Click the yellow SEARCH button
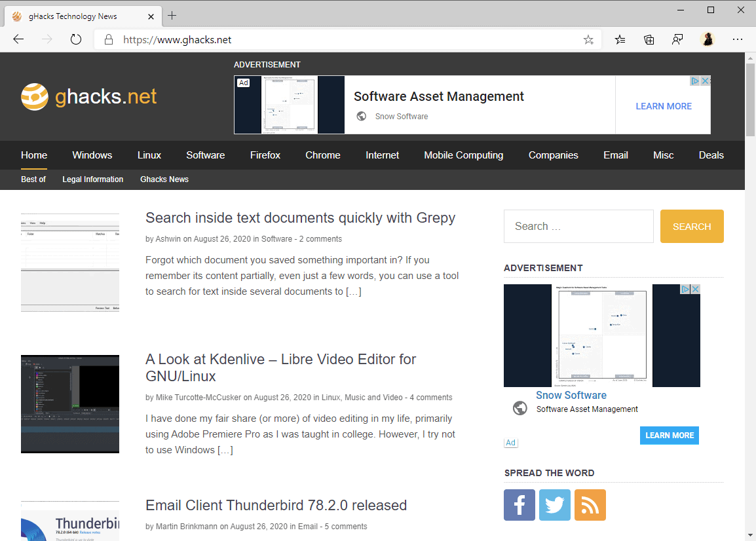This screenshot has width=756, height=541. tap(692, 226)
